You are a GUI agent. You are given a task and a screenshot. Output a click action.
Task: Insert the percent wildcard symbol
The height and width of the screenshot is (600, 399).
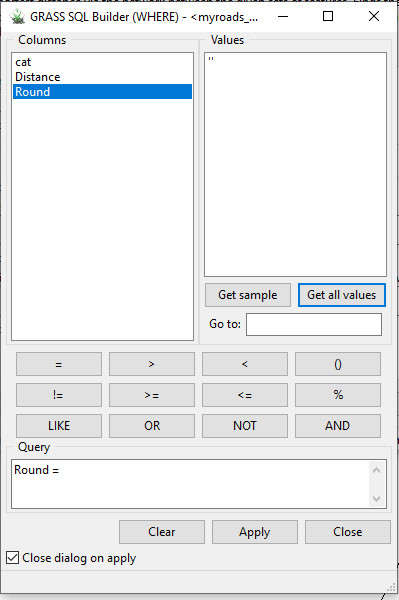click(338, 395)
